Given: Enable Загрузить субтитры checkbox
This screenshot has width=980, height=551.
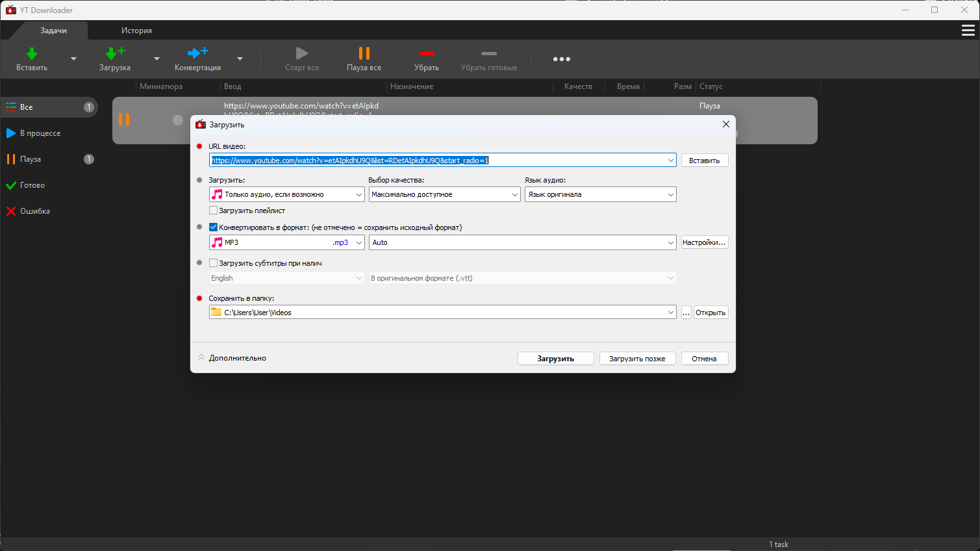Looking at the screenshot, I should tap(213, 263).
